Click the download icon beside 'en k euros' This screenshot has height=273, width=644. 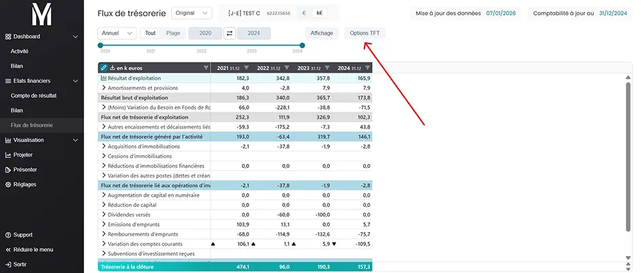112,67
